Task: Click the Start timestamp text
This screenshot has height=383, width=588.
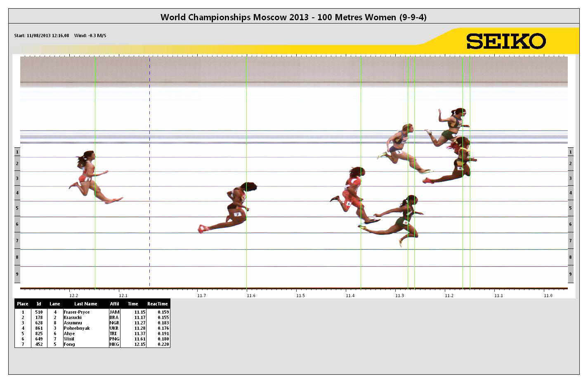Action: 42,35
